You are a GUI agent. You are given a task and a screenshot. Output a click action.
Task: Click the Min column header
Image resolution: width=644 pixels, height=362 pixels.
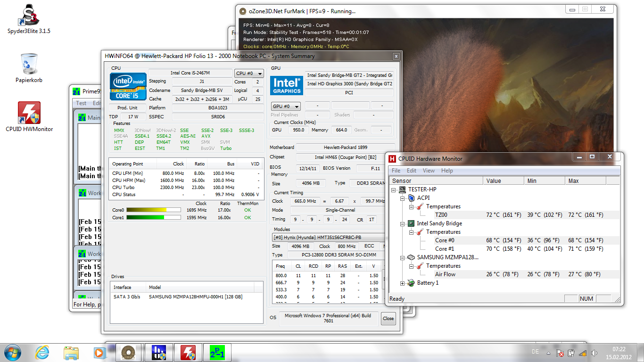click(x=545, y=181)
